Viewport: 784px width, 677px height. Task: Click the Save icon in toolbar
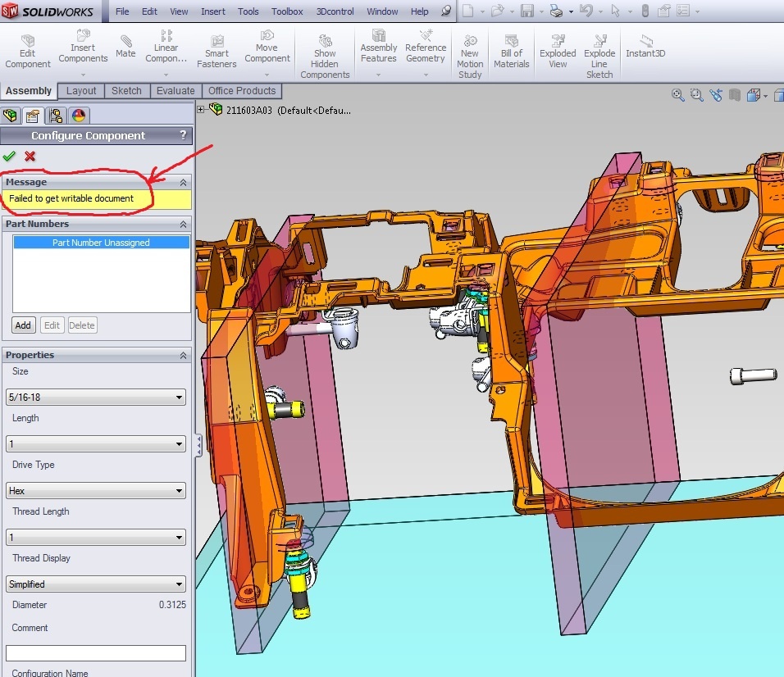click(x=527, y=11)
